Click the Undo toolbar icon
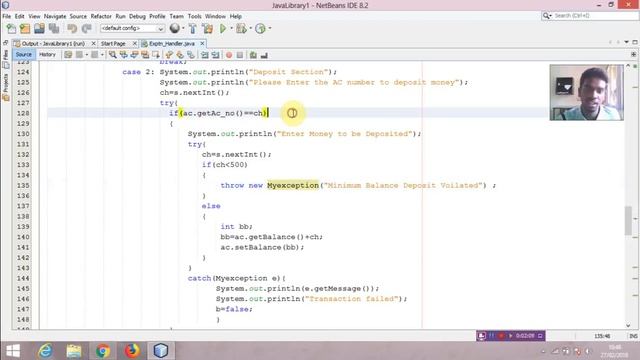The height and width of the screenshot is (360, 640). (72, 29)
